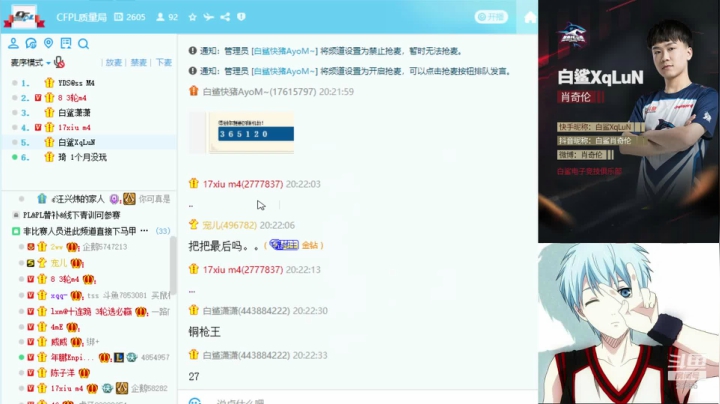The image size is (720, 404).
Task: Select member 陈子洋 in the user list
Action: coord(63,373)
